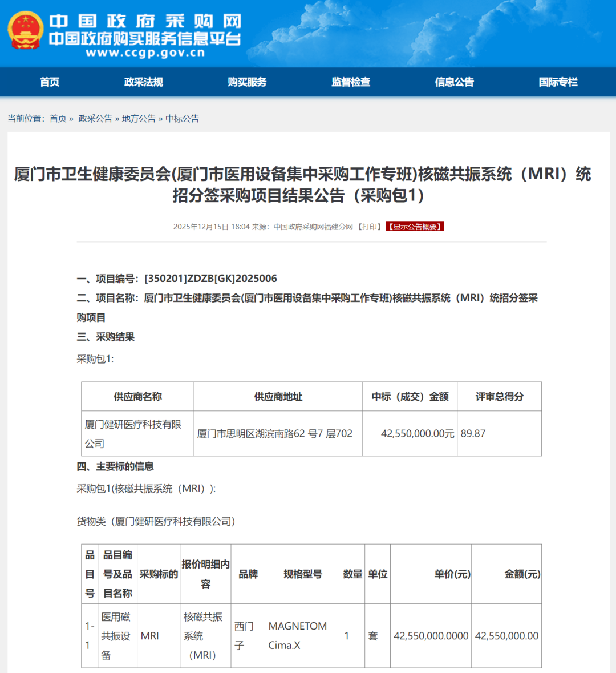The height and width of the screenshot is (673, 616).
Task: Click the source 中国政府采购网福建分网
Action: (313, 227)
